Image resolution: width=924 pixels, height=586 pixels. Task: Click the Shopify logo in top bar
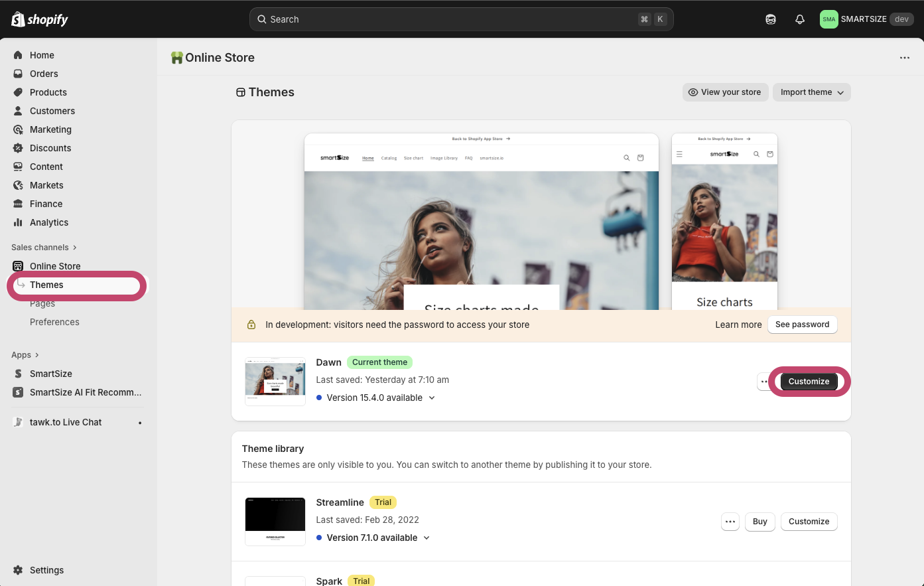[40, 19]
